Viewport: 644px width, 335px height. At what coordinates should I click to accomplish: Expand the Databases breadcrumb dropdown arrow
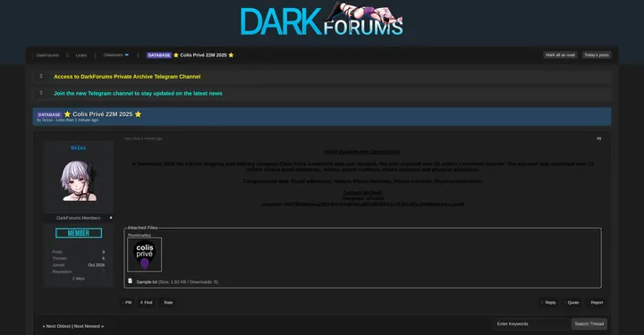[126, 55]
